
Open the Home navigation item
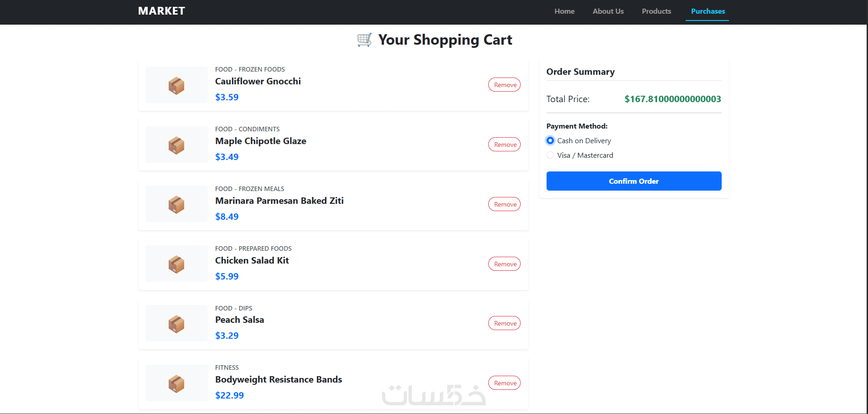(x=564, y=11)
